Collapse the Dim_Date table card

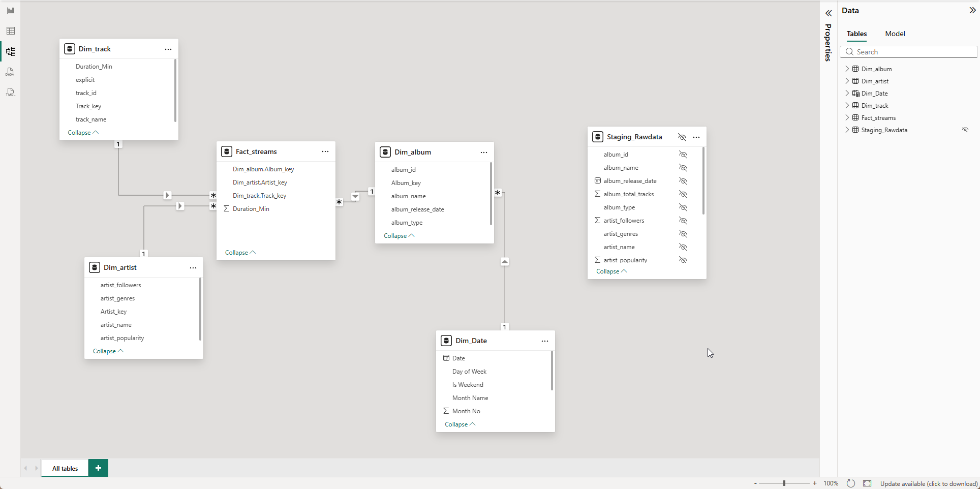coord(460,424)
